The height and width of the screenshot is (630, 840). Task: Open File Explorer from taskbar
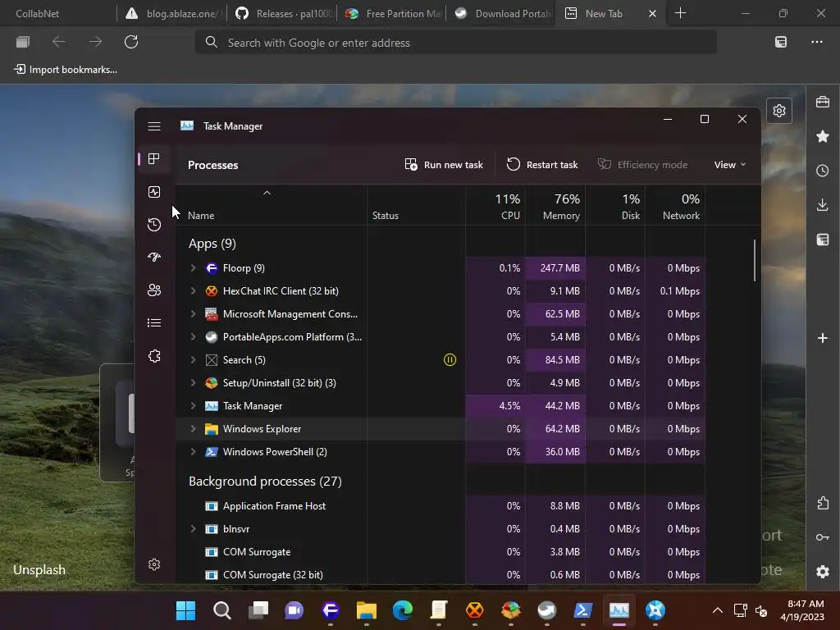[367, 610]
